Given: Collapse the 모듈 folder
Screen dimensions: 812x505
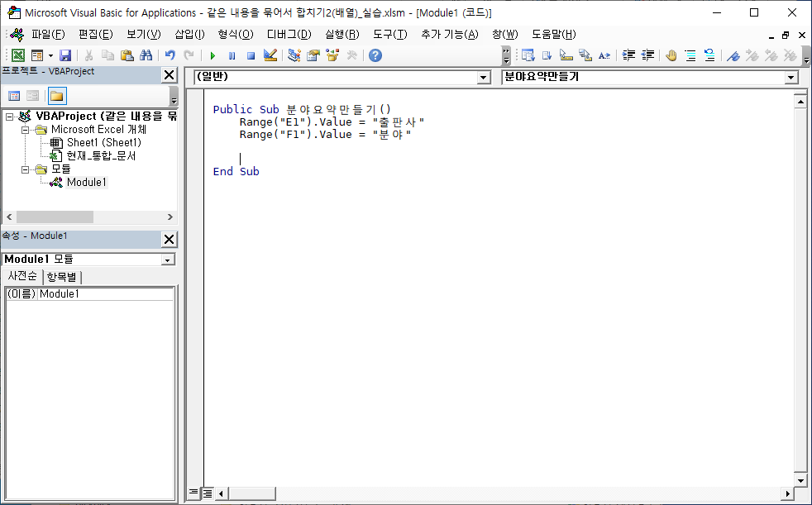Looking at the screenshot, I should pos(25,169).
